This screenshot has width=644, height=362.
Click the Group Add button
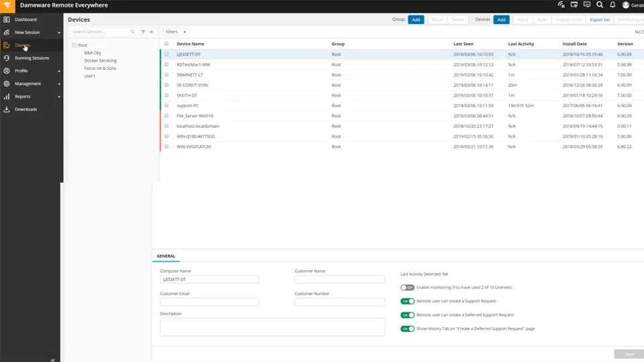(416, 19)
